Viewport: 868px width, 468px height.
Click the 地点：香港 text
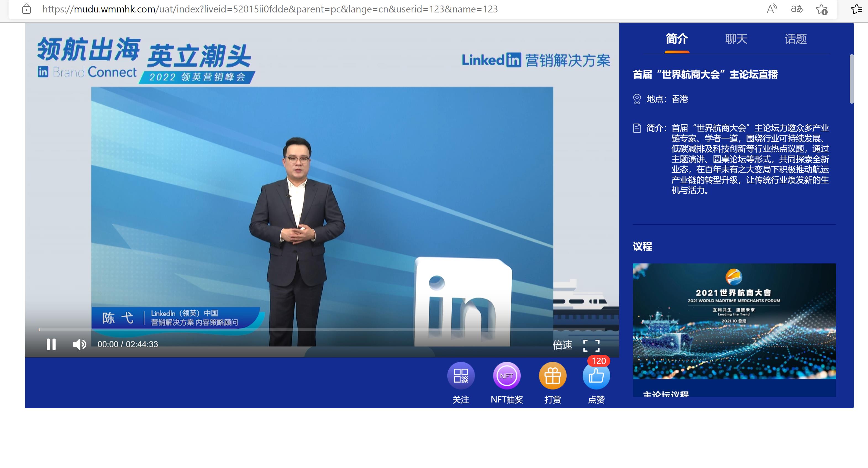click(x=667, y=99)
